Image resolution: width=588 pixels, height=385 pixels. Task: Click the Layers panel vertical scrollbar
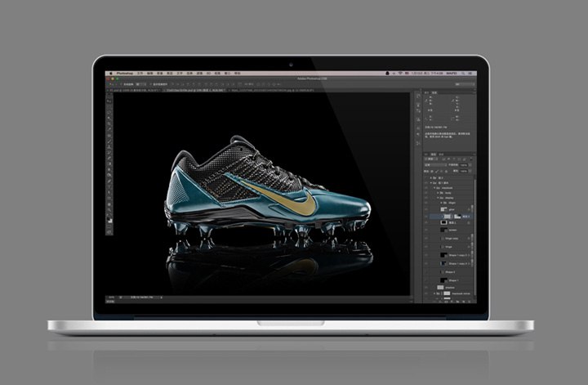pyautogui.click(x=474, y=236)
